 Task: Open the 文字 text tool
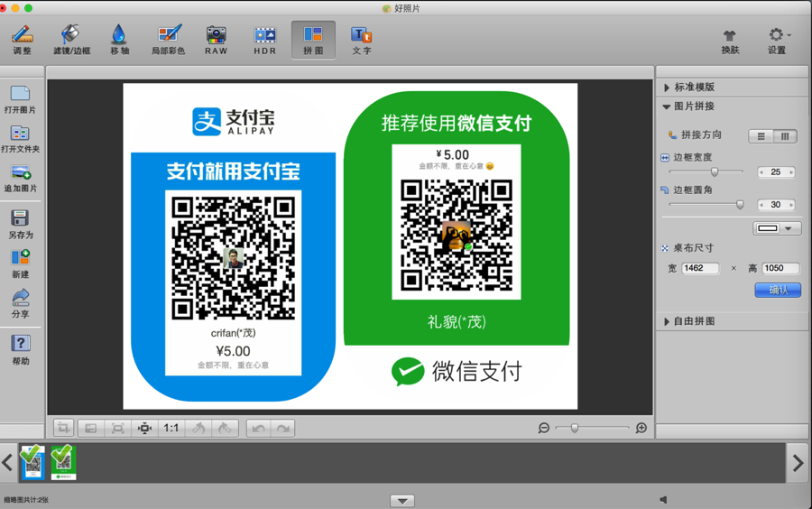click(x=362, y=40)
